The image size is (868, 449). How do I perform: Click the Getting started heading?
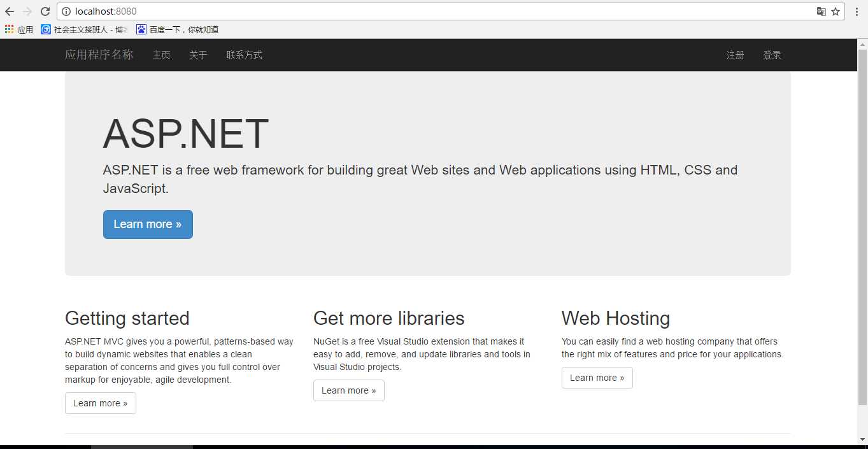127,318
